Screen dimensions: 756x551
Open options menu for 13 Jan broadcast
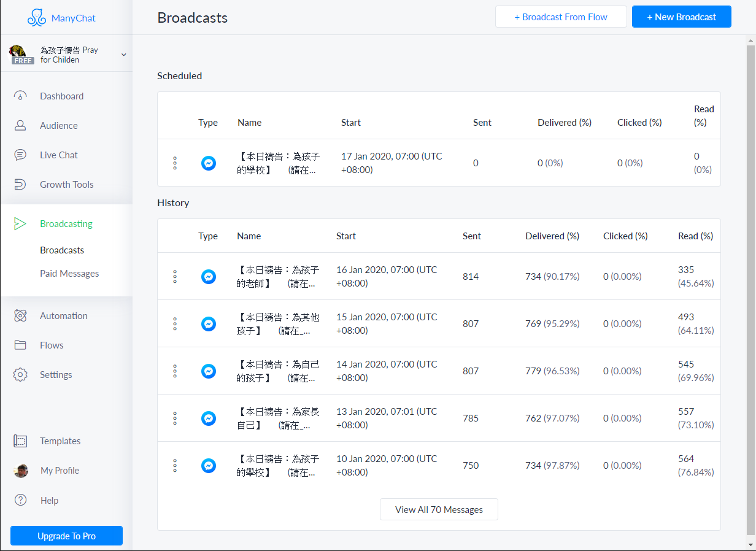tap(175, 418)
